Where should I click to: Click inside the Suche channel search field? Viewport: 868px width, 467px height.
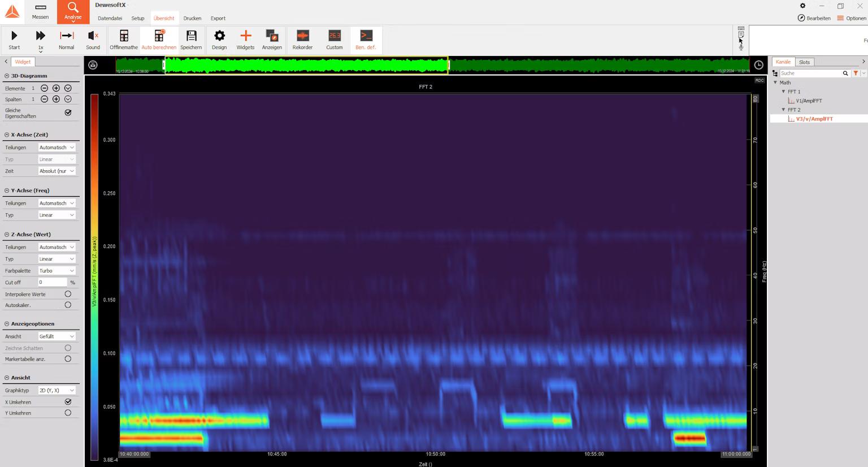(814, 73)
